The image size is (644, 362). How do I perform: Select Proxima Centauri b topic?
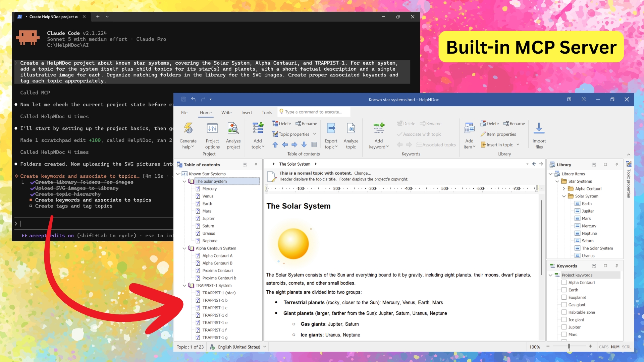tap(219, 278)
